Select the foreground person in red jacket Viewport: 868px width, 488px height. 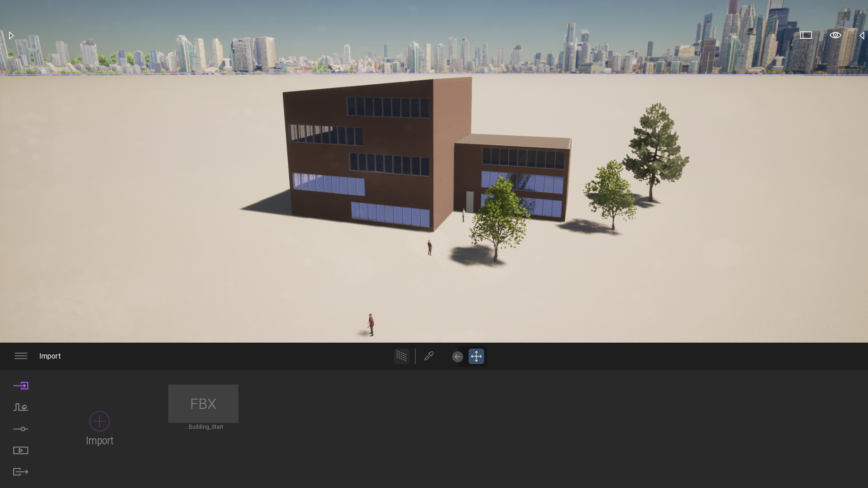[371, 324]
